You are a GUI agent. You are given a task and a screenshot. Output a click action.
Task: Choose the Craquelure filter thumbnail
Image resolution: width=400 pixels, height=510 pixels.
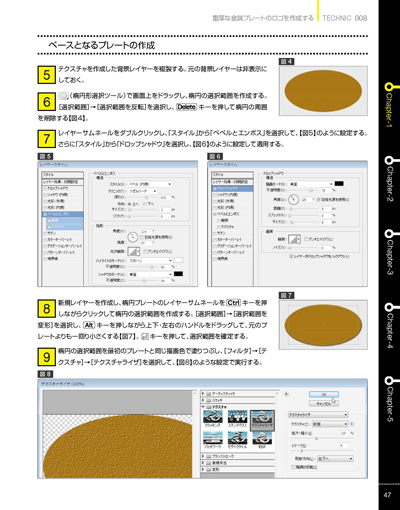point(213,418)
